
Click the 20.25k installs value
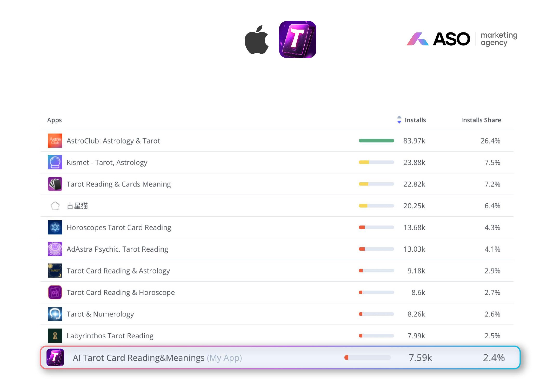tap(414, 206)
